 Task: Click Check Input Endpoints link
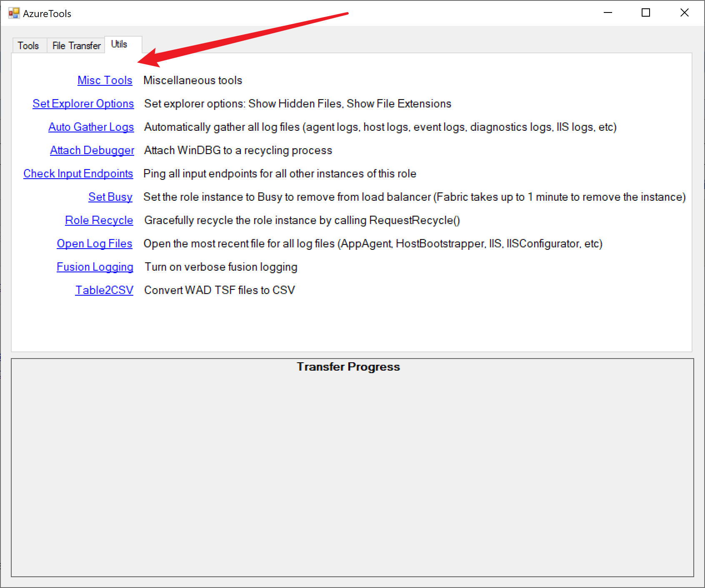tap(78, 174)
